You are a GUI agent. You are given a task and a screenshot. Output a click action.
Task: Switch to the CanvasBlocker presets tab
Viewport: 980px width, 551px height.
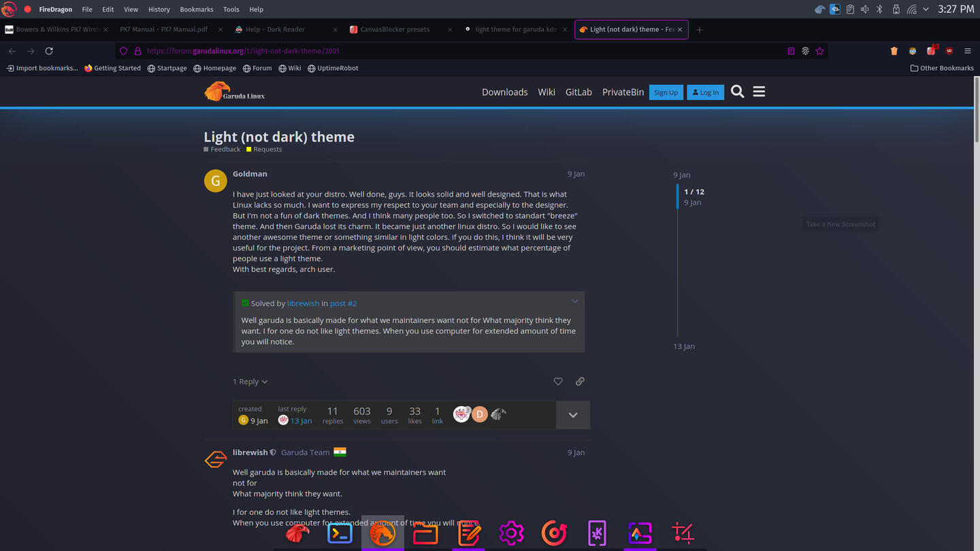point(400,29)
